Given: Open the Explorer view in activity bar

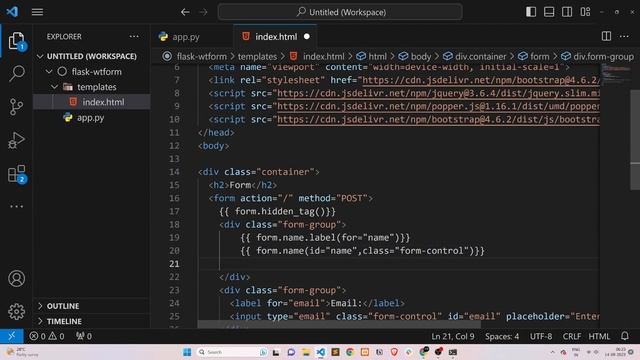Looking at the screenshot, I should pyautogui.click(x=16, y=41).
